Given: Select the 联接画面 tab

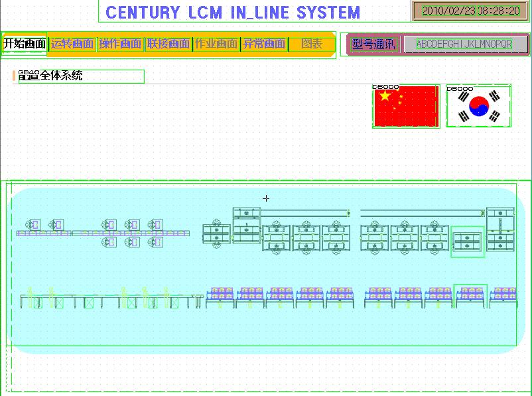Looking at the screenshot, I should 168,44.
